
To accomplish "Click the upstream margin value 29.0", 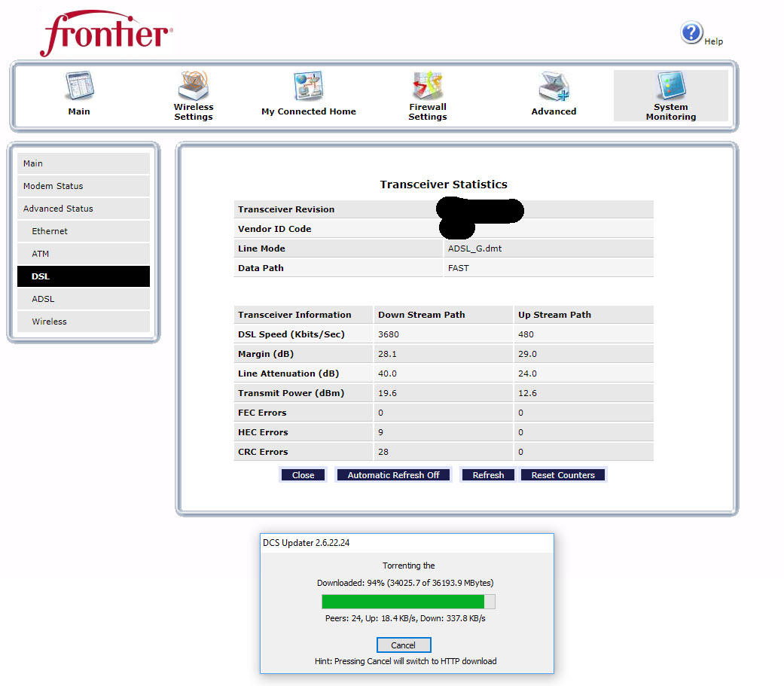I will pyautogui.click(x=527, y=354).
